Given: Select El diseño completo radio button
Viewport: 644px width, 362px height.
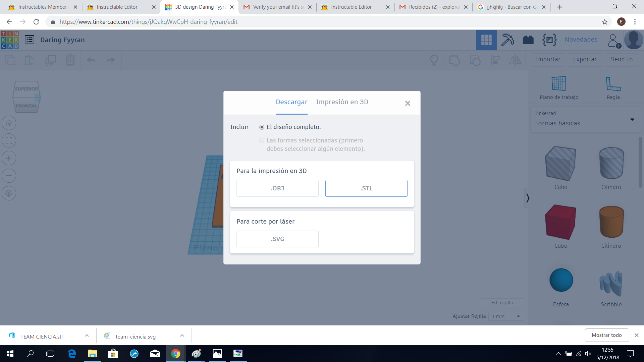Looking at the screenshot, I should coord(262,127).
